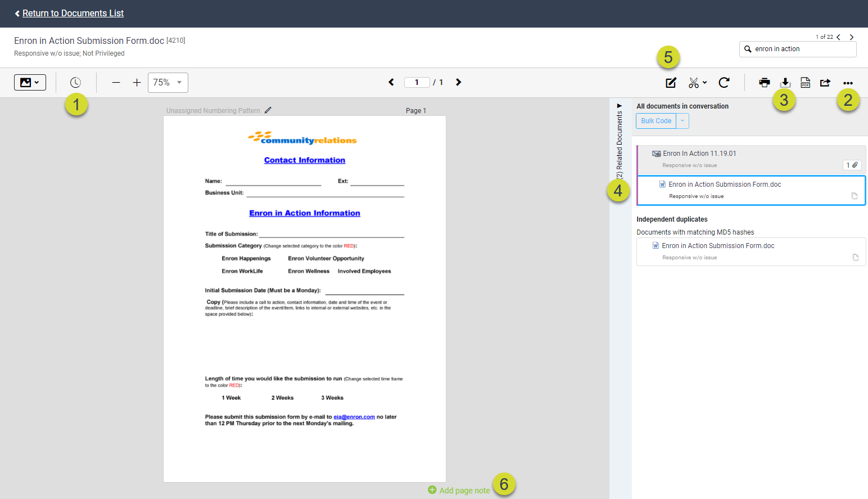The width and height of the screenshot is (868, 499).
Task: Go to the previous page arrow
Action: [x=391, y=82]
